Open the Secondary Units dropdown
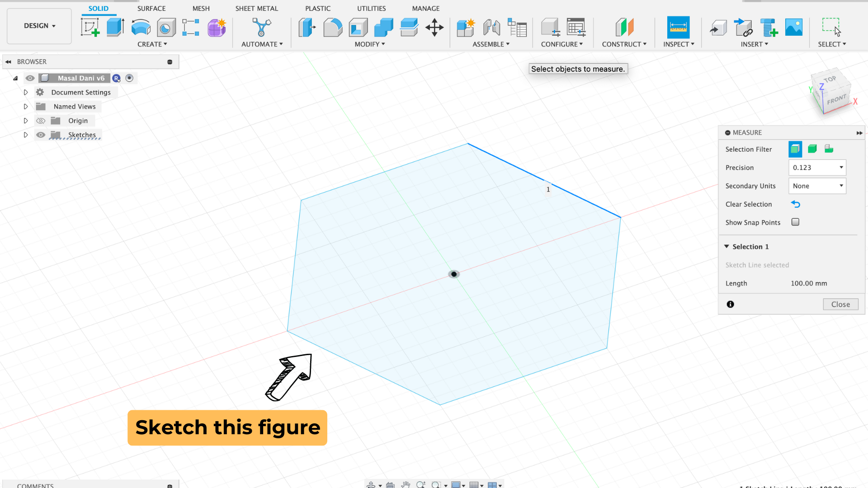This screenshot has width=868, height=488. coord(817,186)
